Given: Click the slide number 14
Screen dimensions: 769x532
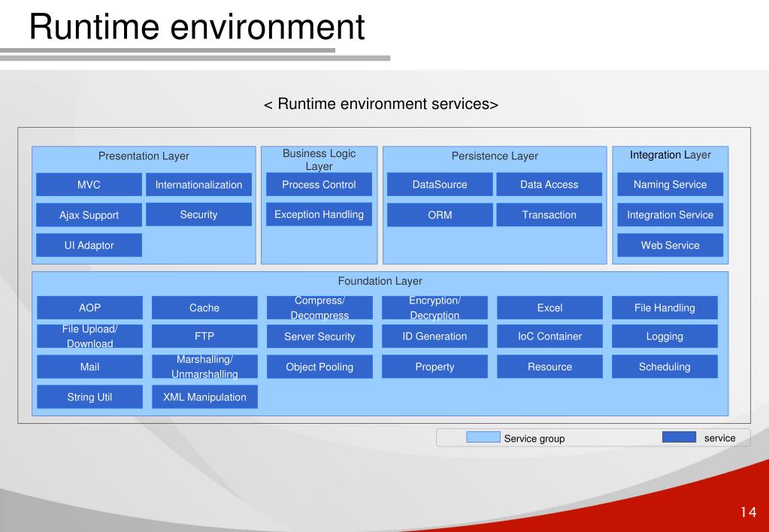Looking at the screenshot, I should pos(749,512).
